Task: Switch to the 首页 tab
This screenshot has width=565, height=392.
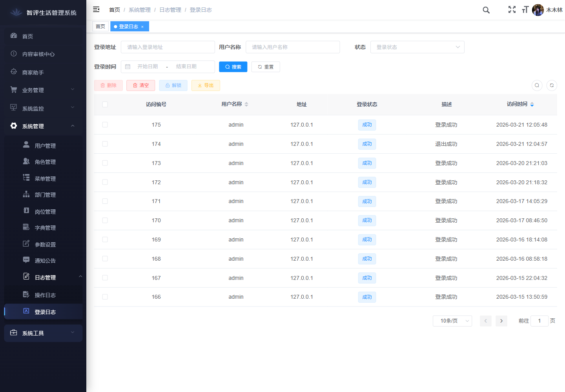Action: pyautogui.click(x=100, y=27)
